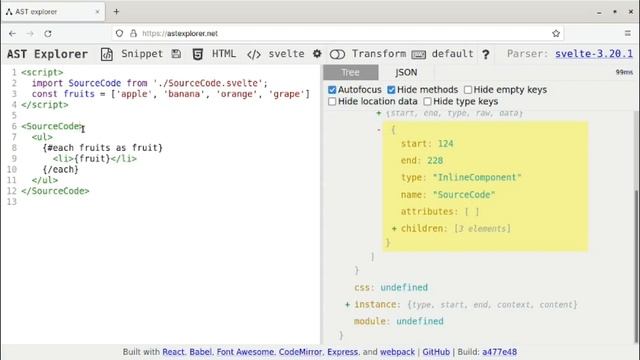
Task: Click the 'attributes: [ ]' tree row
Action: (440, 211)
